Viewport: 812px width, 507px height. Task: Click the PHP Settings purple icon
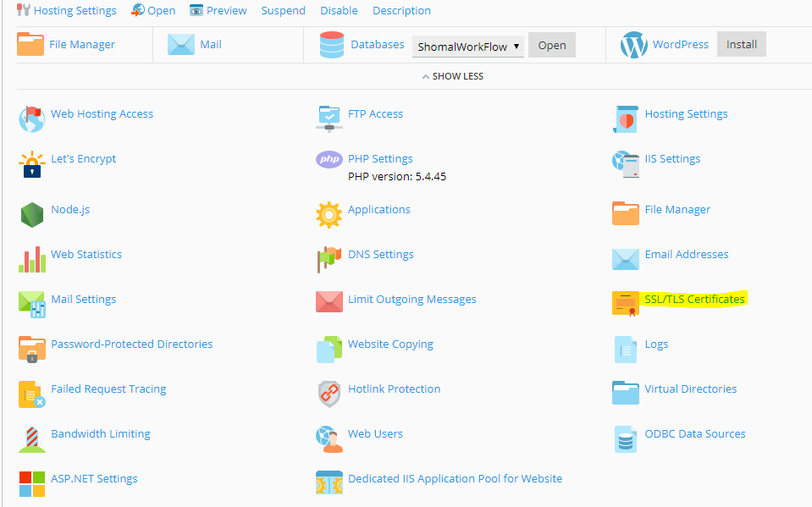pyautogui.click(x=329, y=160)
